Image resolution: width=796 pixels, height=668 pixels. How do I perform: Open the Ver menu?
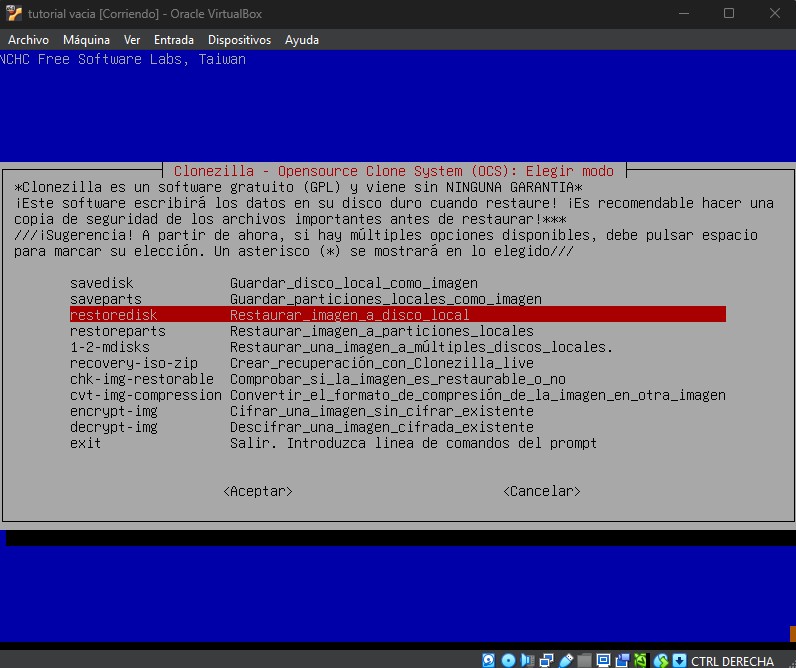pos(132,40)
